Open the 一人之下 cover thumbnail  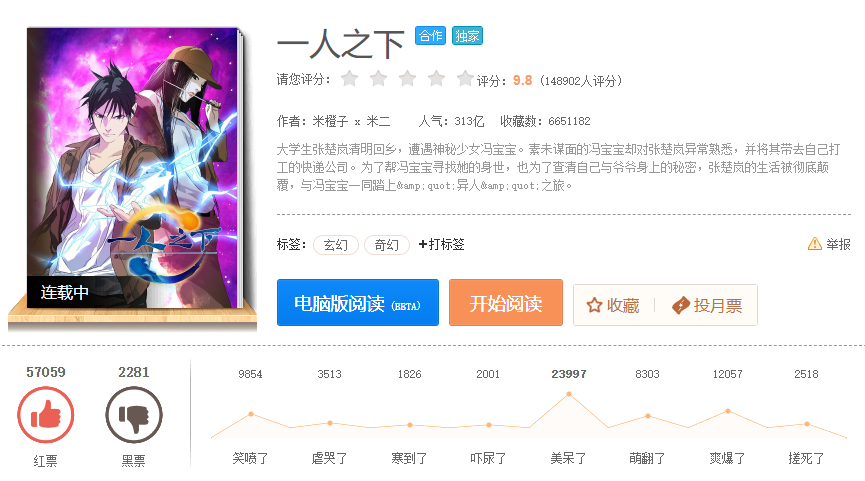(x=133, y=168)
